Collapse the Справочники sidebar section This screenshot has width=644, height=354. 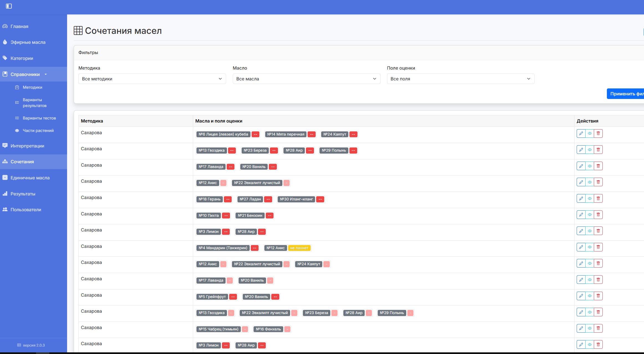pos(25,74)
